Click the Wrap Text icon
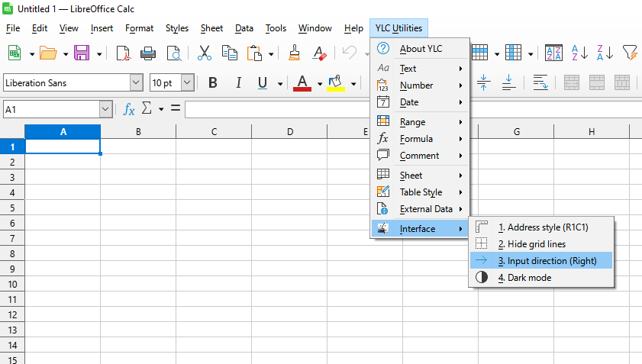Viewport: 642px width, 364px height. tap(540, 82)
